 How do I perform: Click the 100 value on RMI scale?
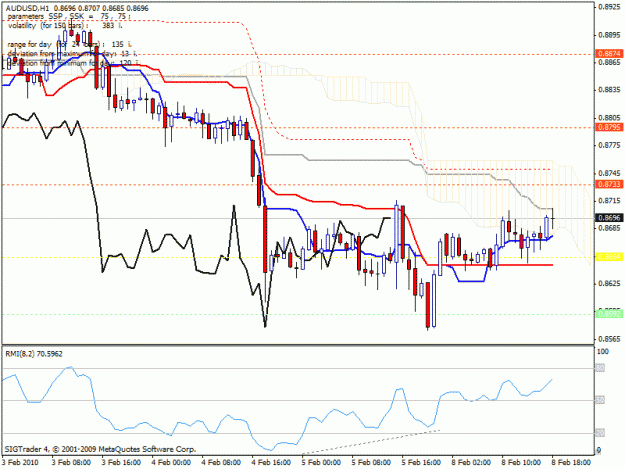(x=603, y=351)
